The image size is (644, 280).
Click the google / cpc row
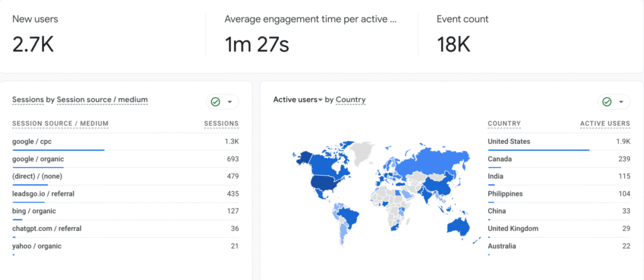click(x=125, y=142)
